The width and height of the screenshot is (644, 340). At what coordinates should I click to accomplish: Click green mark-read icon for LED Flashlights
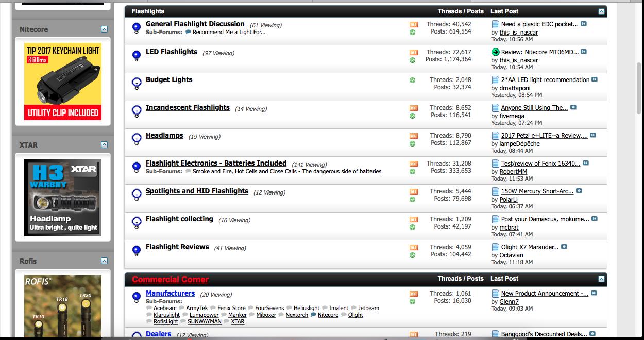pyautogui.click(x=413, y=60)
